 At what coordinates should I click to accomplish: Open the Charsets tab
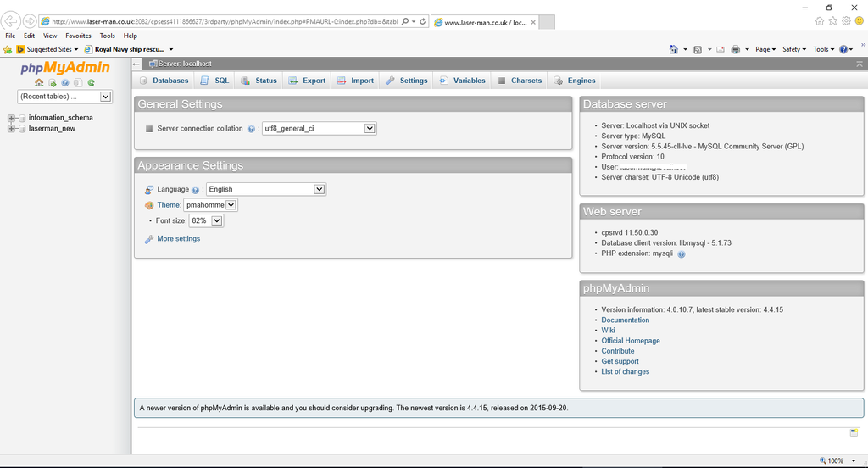pyautogui.click(x=520, y=81)
